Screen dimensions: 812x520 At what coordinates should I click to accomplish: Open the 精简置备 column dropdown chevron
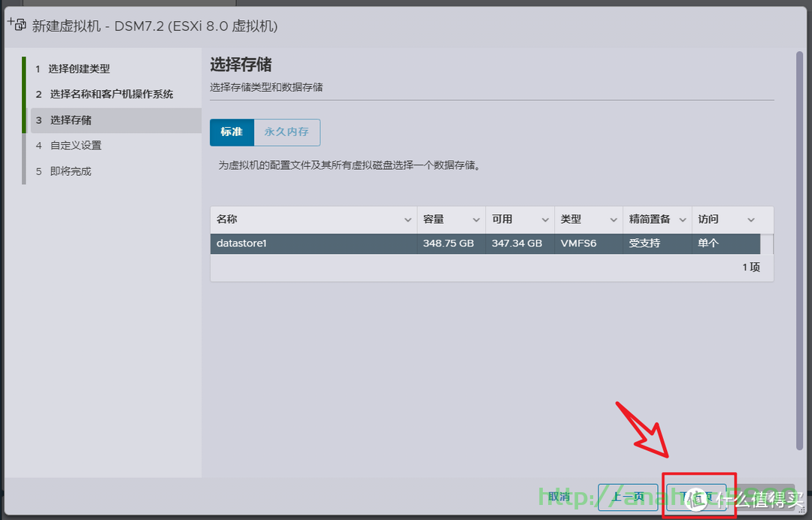pyautogui.click(x=683, y=220)
